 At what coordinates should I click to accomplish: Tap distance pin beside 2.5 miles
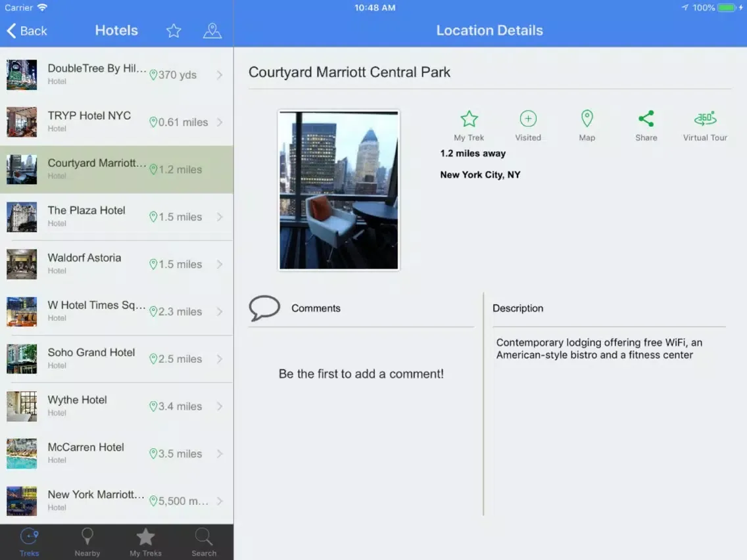[153, 359]
